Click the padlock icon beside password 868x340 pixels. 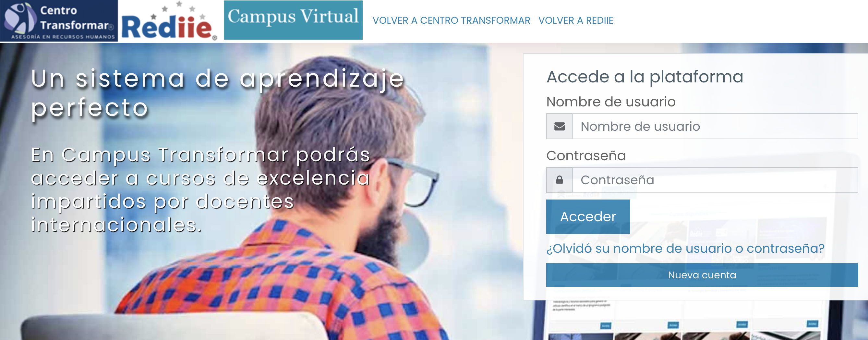point(559,180)
